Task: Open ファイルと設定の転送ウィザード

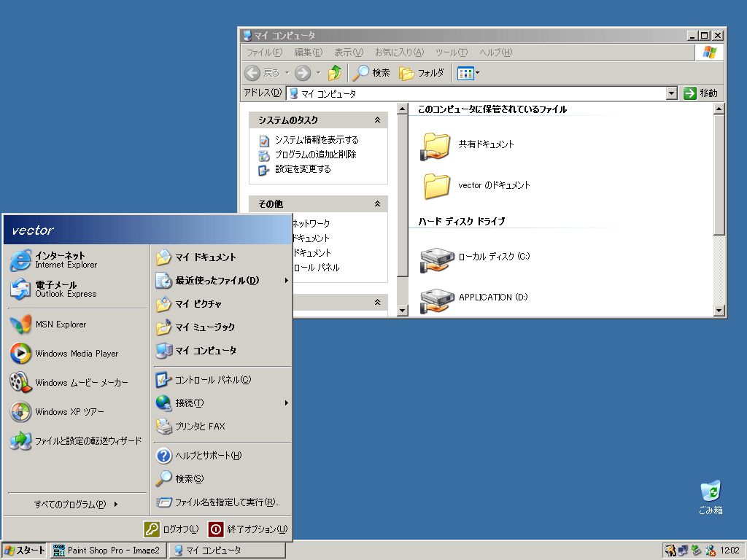Action: pyautogui.click(x=75, y=441)
